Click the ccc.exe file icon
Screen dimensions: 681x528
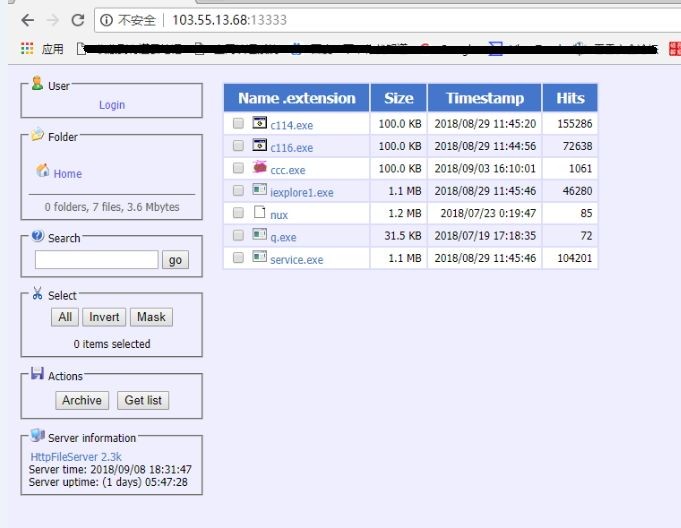[x=260, y=168]
